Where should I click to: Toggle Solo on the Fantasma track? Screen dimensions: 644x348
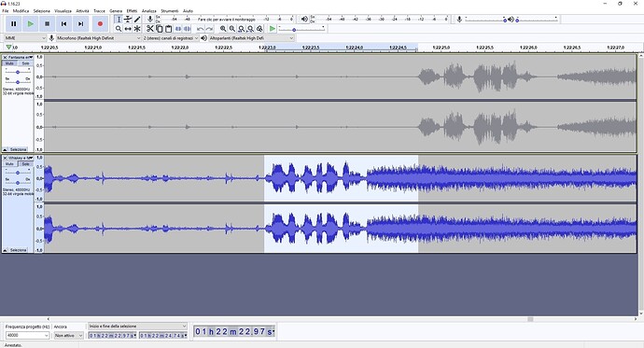tap(25, 63)
